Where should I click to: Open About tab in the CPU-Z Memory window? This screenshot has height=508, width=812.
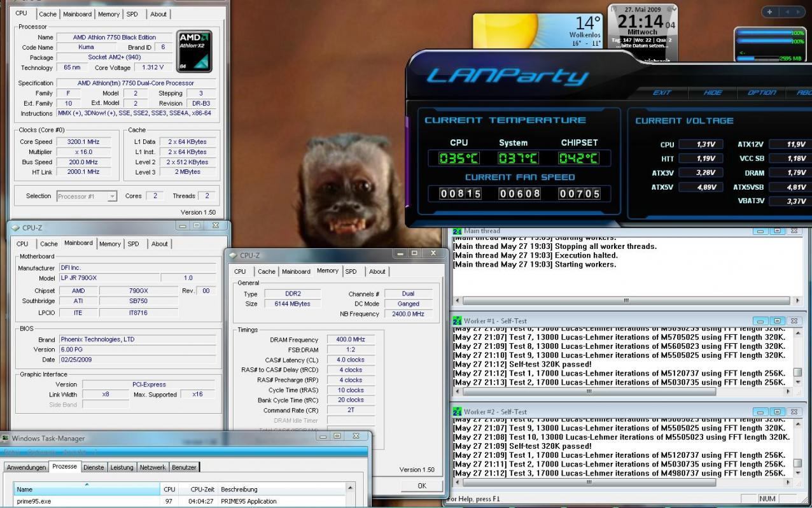[x=377, y=271]
